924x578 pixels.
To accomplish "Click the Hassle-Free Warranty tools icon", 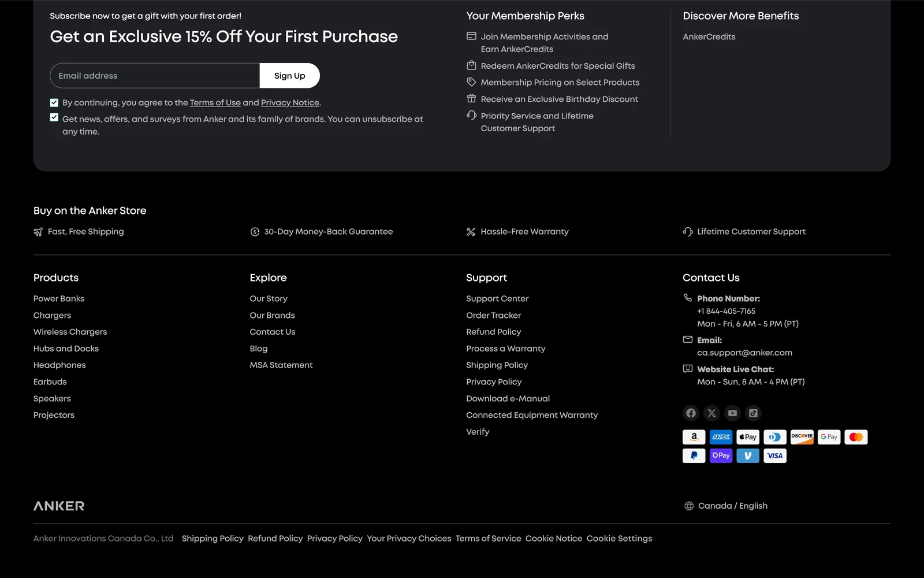I will (471, 232).
